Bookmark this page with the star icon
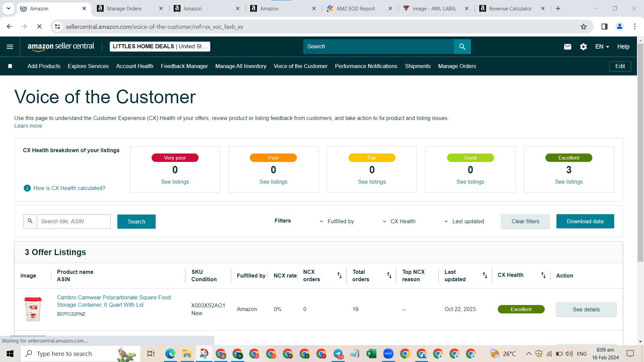The width and height of the screenshot is (644, 362). pyautogui.click(x=584, y=27)
